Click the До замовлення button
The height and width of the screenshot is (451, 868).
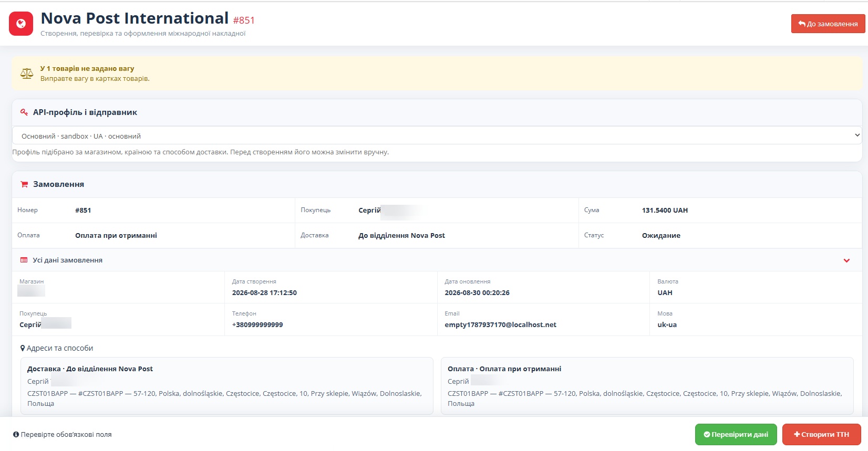pyautogui.click(x=828, y=24)
